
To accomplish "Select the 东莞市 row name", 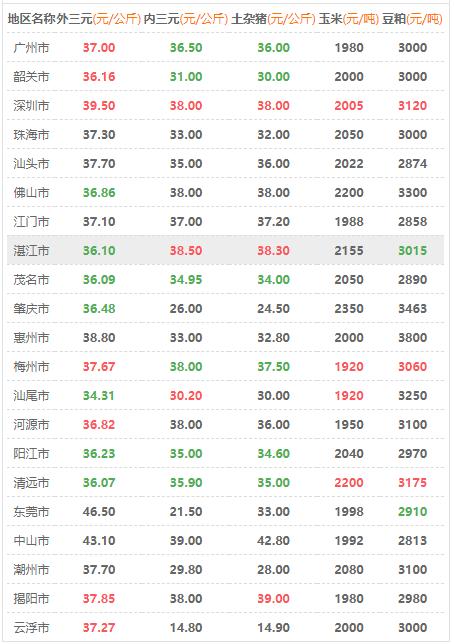I will click(31, 512).
